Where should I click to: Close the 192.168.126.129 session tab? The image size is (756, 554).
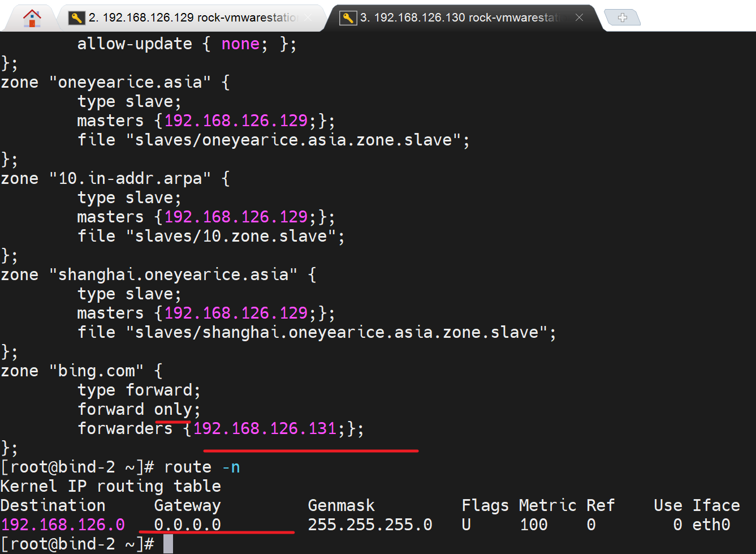pyautogui.click(x=308, y=18)
